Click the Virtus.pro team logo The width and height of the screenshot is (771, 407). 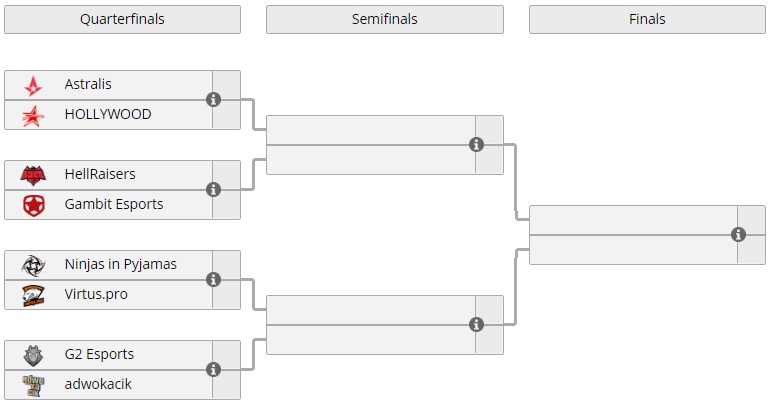tap(33, 295)
